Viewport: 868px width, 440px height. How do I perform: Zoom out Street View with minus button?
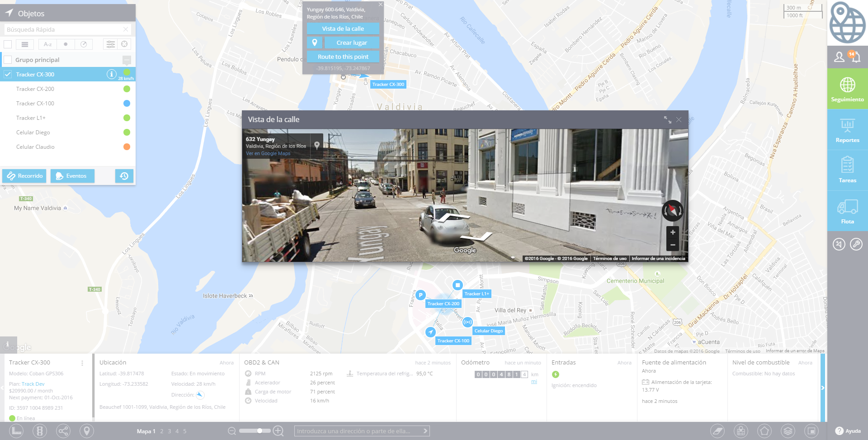[x=673, y=245]
